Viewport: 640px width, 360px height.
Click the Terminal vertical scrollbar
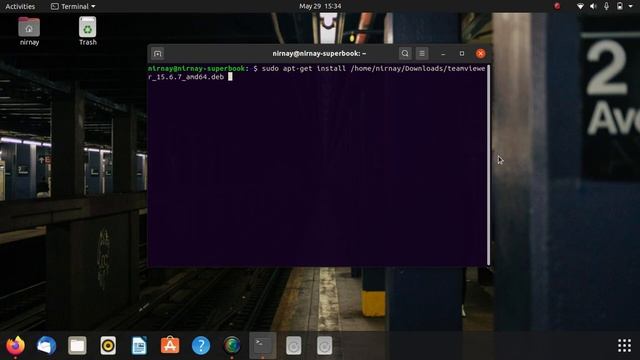(489, 164)
